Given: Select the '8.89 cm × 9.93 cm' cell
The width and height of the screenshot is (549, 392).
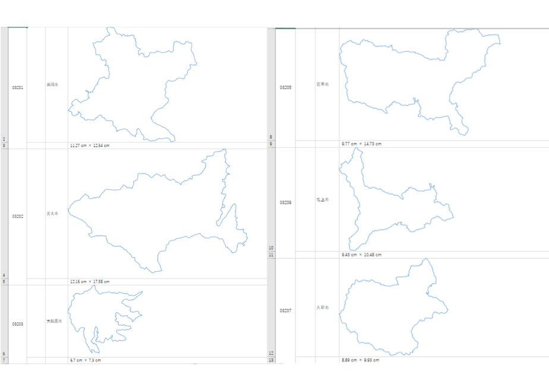Looking at the screenshot, I should [444, 360].
